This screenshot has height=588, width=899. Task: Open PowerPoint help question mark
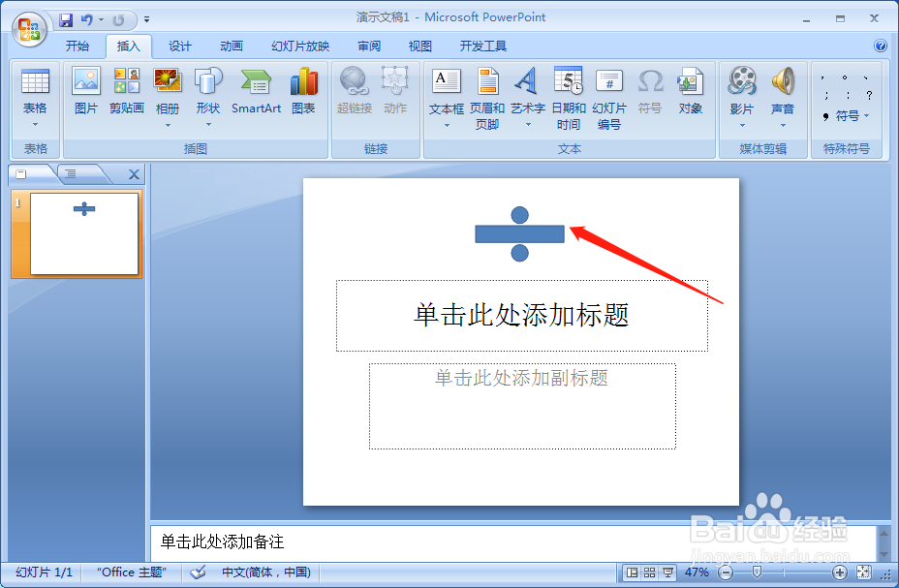[880, 46]
